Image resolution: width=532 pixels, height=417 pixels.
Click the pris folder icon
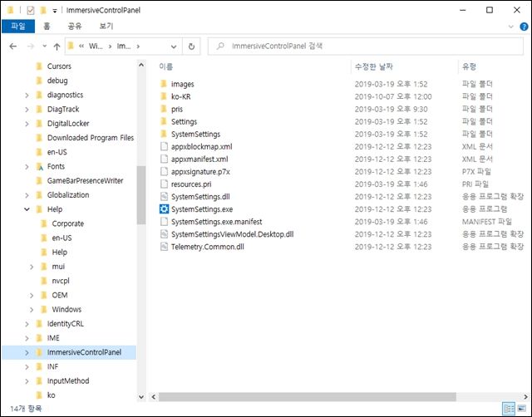[x=164, y=109]
